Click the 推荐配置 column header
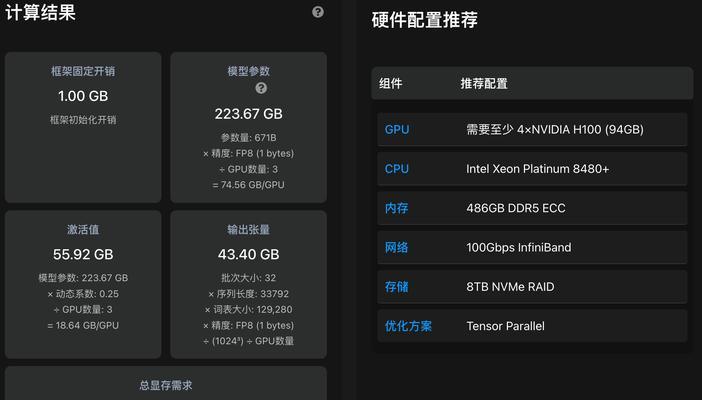 [x=484, y=83]
